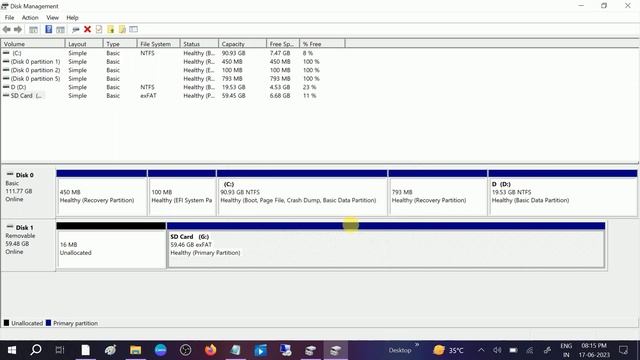Click the last toolbar view settings icon
640x360 pixels.
pyautogui.click(x=133, y=29)
